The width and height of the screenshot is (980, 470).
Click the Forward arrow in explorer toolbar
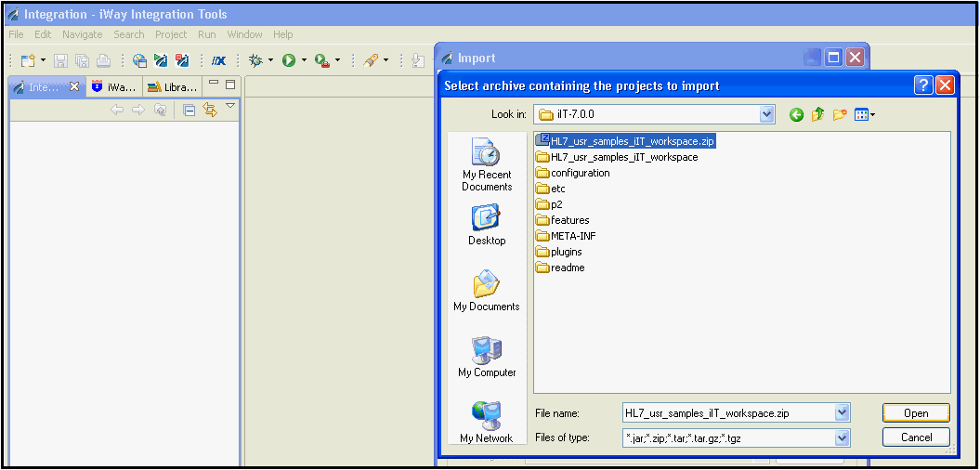[138, 110]
